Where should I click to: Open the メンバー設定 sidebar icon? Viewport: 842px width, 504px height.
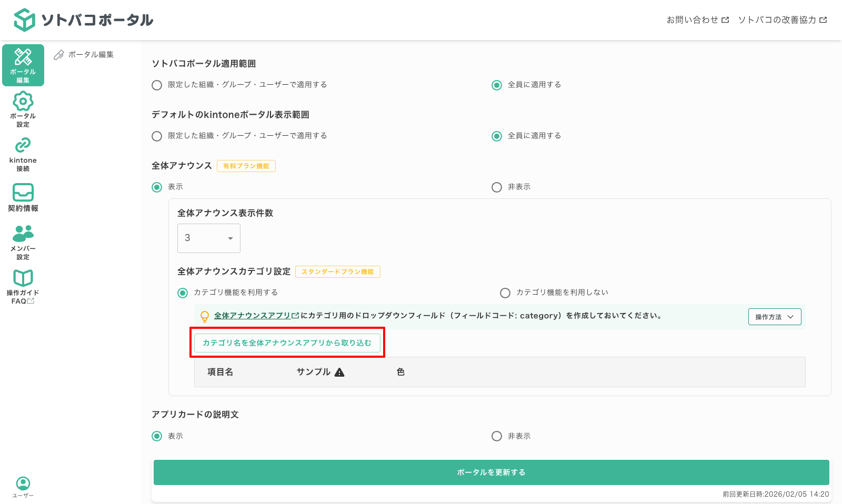click(23, 242)
